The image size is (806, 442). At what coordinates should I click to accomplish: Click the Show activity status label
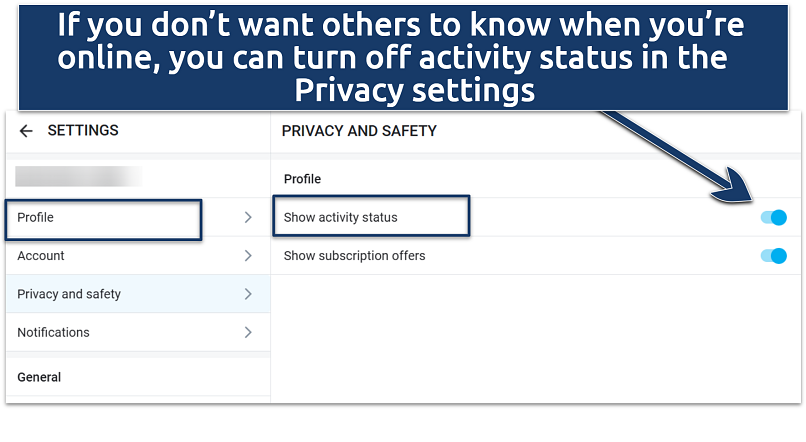point(341,217)
